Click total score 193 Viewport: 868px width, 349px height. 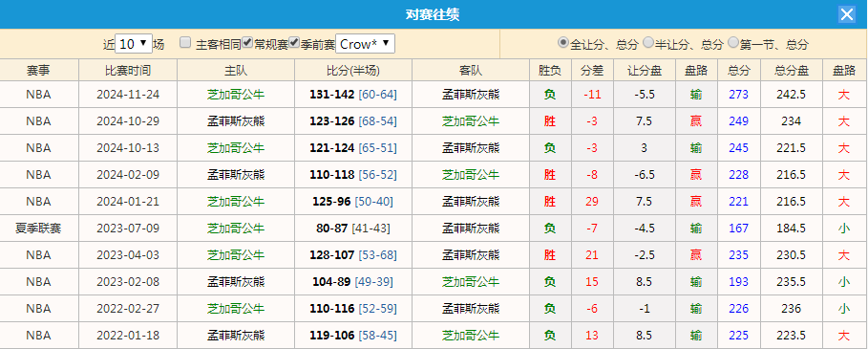[x=738, y=282]
